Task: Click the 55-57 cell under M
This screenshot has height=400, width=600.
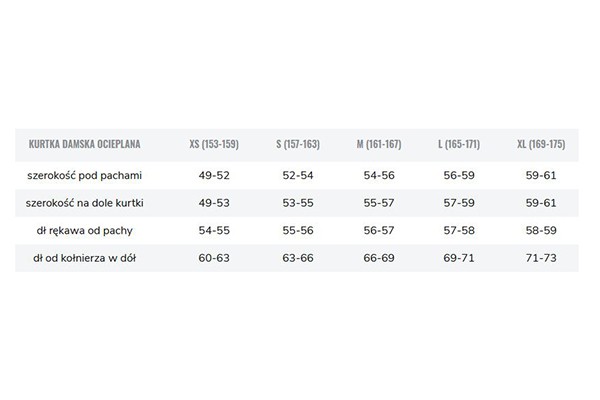Action: click(x=379, y=203)
